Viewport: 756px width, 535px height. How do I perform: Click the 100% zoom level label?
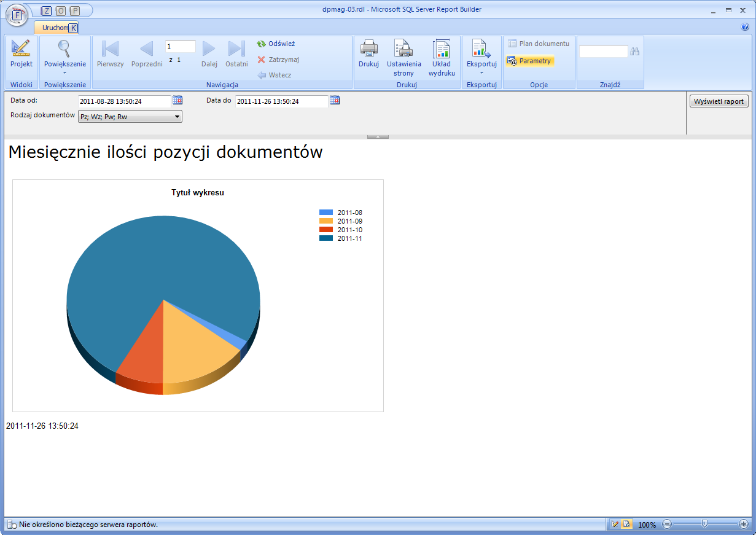(647, 525)
